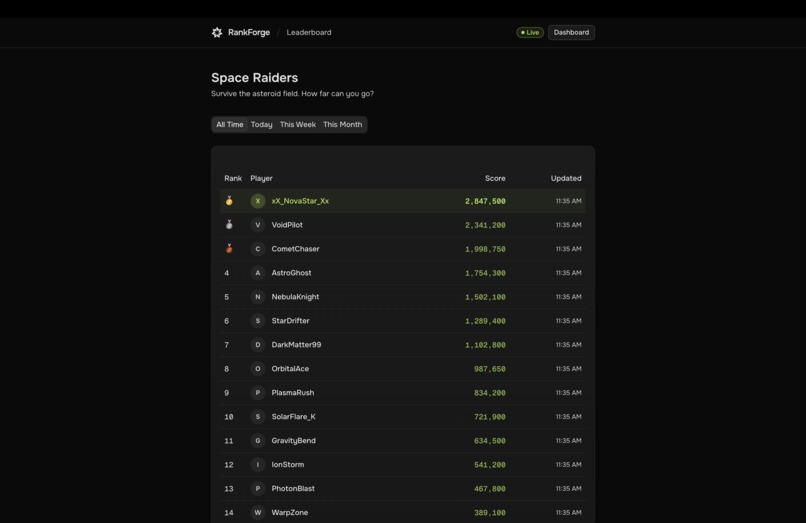This screenshot has height=523, width=806.
Task: Select player name xX_NovaStar_Xx
Action: (x=300, y=201)
